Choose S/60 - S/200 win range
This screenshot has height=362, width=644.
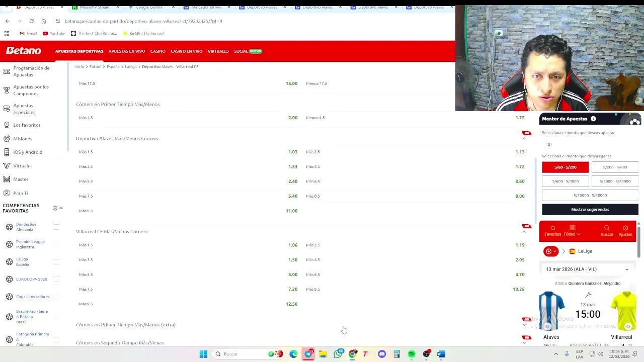click(565, 167)
